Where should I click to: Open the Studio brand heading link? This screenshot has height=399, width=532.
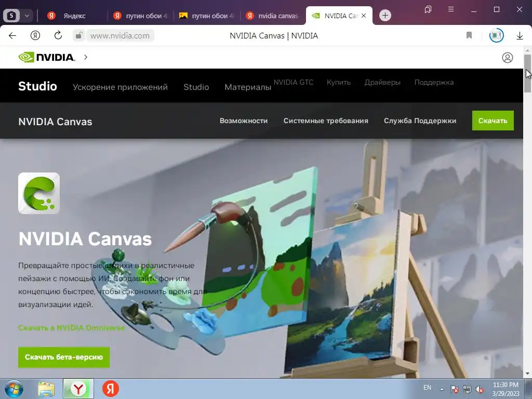click(x=37, y=86)
